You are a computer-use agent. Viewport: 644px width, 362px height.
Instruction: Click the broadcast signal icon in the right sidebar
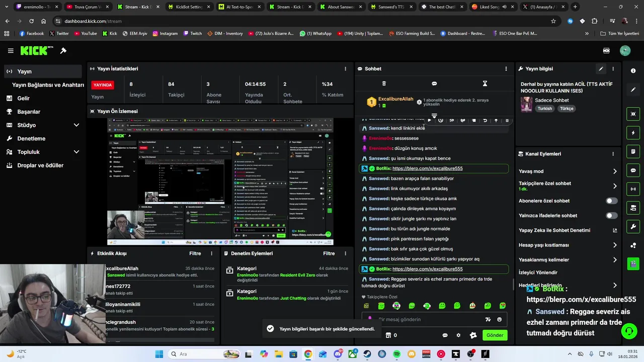[x=633, y=189]
